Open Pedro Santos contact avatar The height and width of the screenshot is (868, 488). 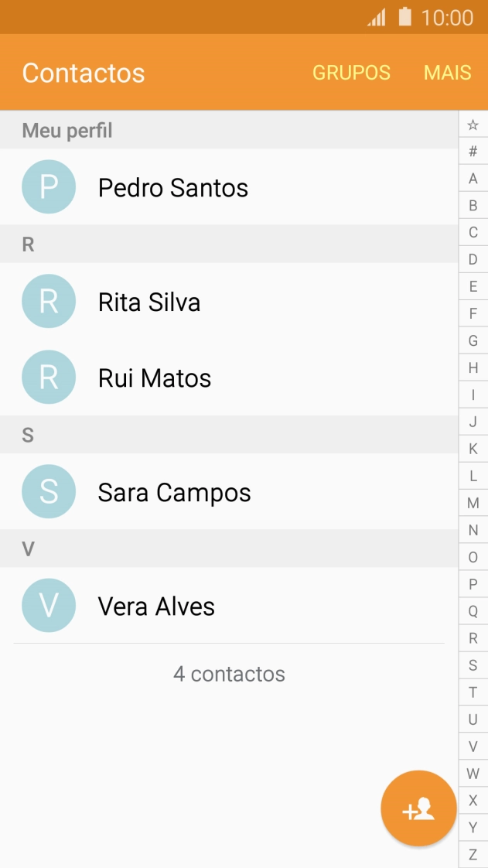pyautogui.click(x=49, y=187)
